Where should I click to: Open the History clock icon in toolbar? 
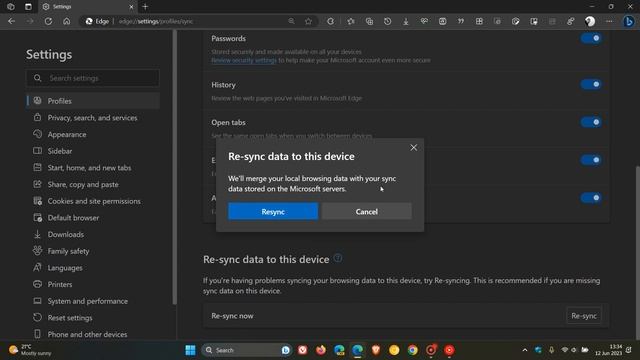[x=387, y=21]
